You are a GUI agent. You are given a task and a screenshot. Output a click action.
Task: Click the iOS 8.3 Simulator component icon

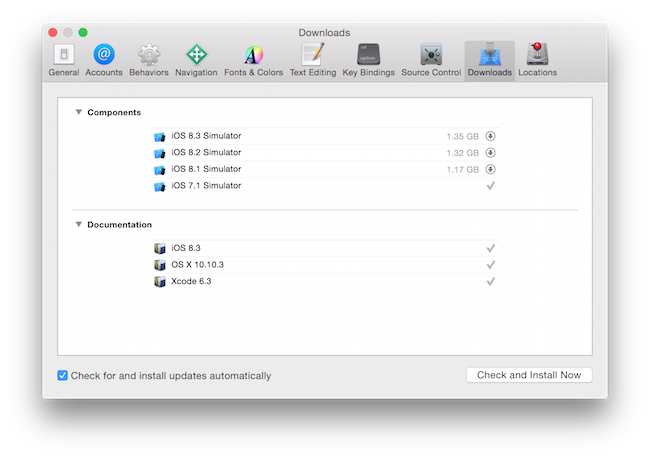[x=160, y=136]
